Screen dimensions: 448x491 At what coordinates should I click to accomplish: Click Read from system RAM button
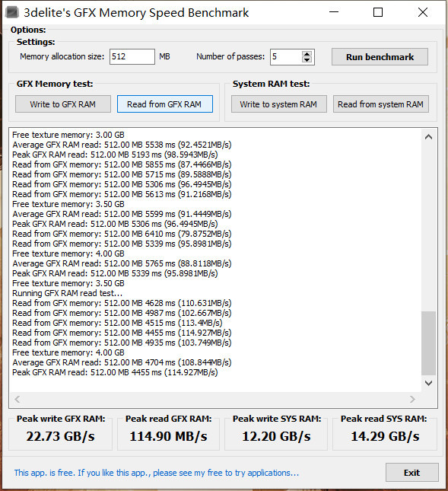coord(381,104)
